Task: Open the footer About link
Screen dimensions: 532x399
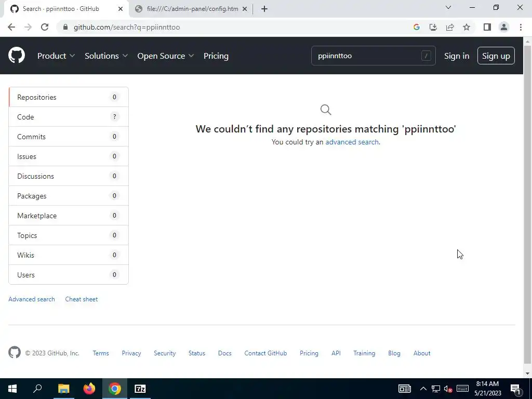Action: point(422,353)
